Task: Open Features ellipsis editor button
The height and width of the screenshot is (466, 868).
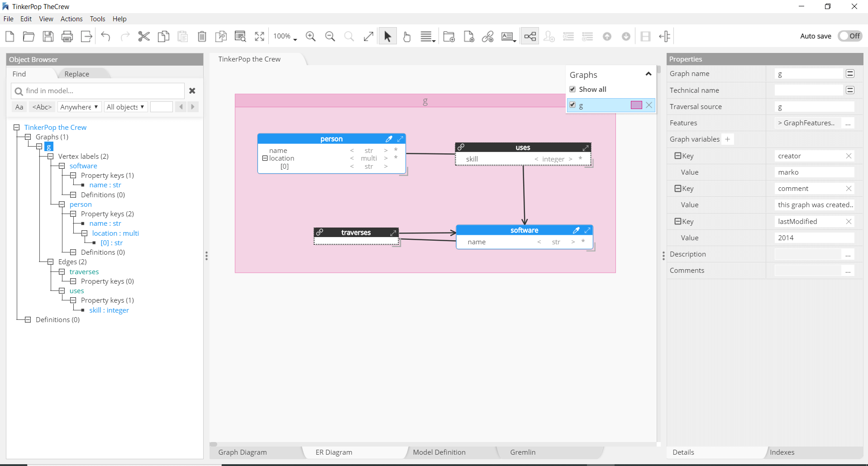Action: pos(848,123)
